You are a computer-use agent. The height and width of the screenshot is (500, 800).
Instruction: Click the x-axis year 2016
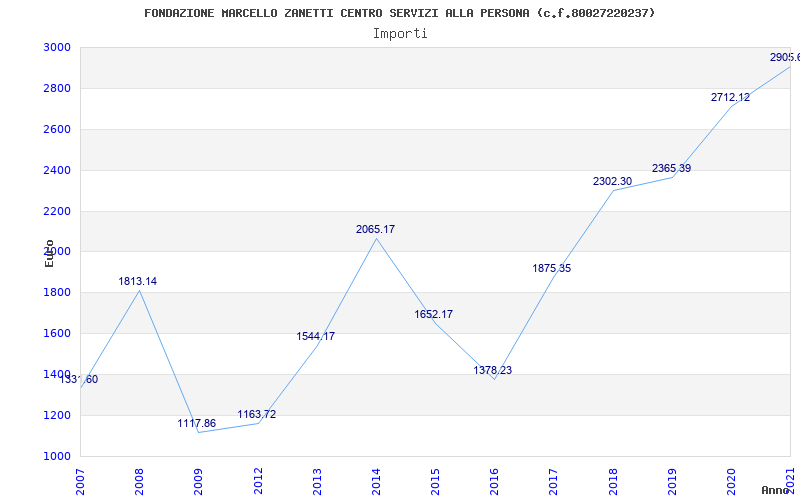[494, 480]
